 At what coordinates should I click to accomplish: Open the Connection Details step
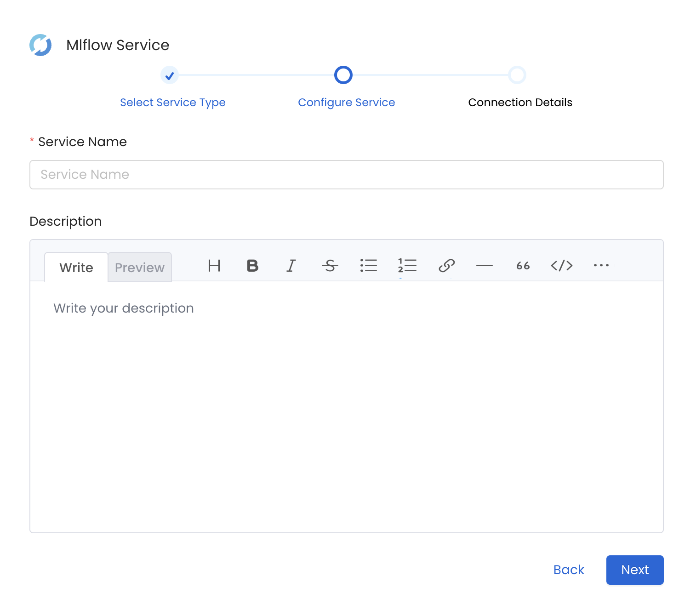tap(520, 102)
